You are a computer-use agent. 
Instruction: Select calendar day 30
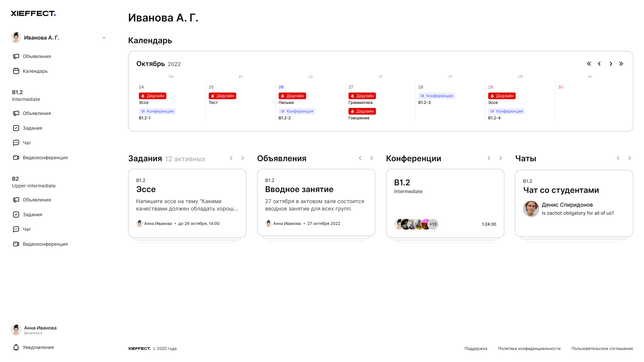(560, 87)
